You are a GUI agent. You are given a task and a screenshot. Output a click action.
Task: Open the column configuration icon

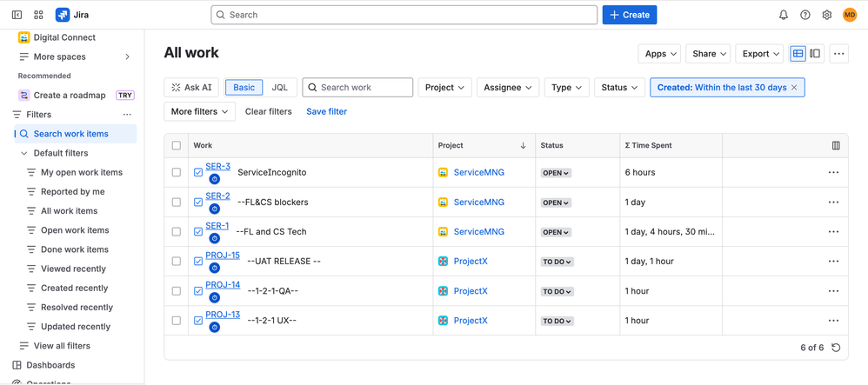click(836, 146)
